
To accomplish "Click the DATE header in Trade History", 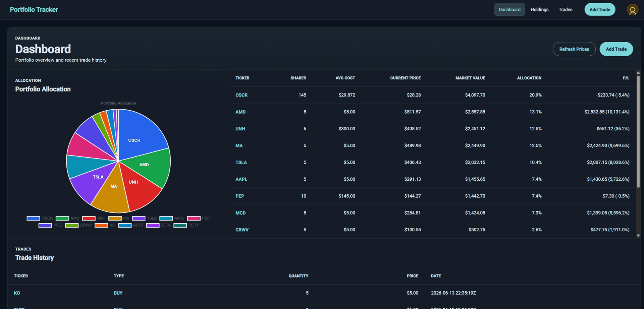I will pos(436,276).
